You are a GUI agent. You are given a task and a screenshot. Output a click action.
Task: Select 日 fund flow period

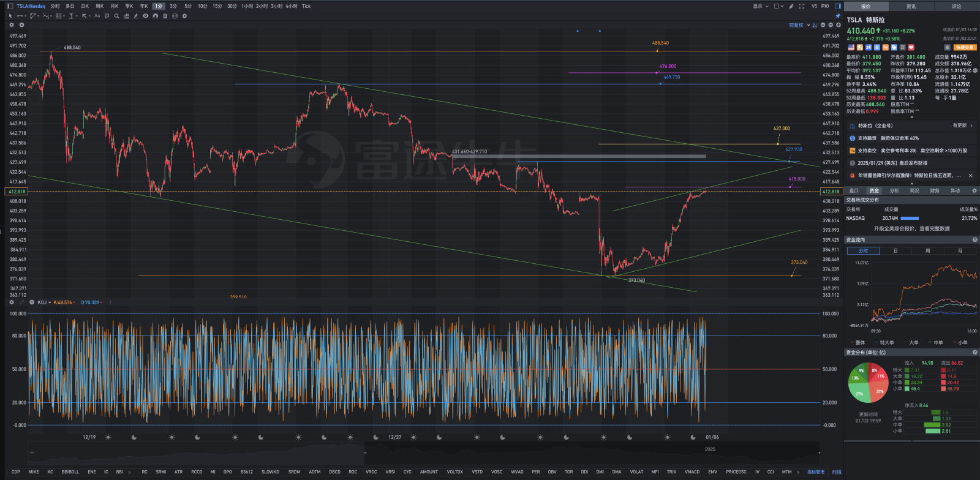point(895,250)
